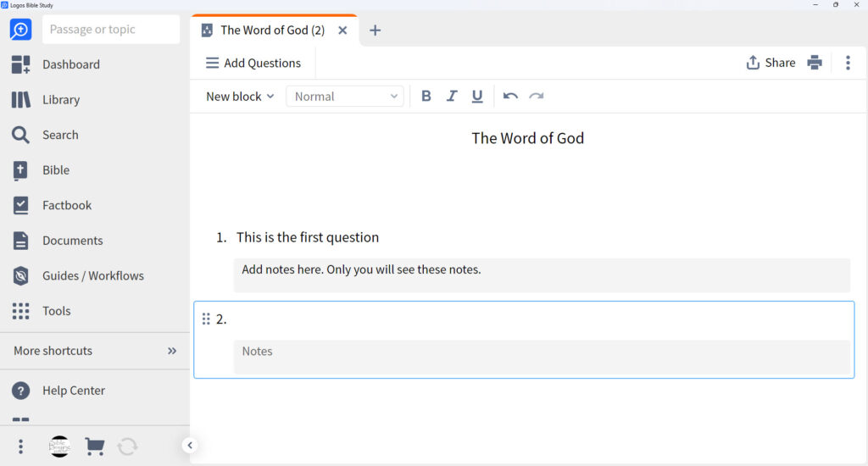Open the Library icon in the sidebar
Image resolution: width=868 pixels, height=466 pixels.
point(21,100)
